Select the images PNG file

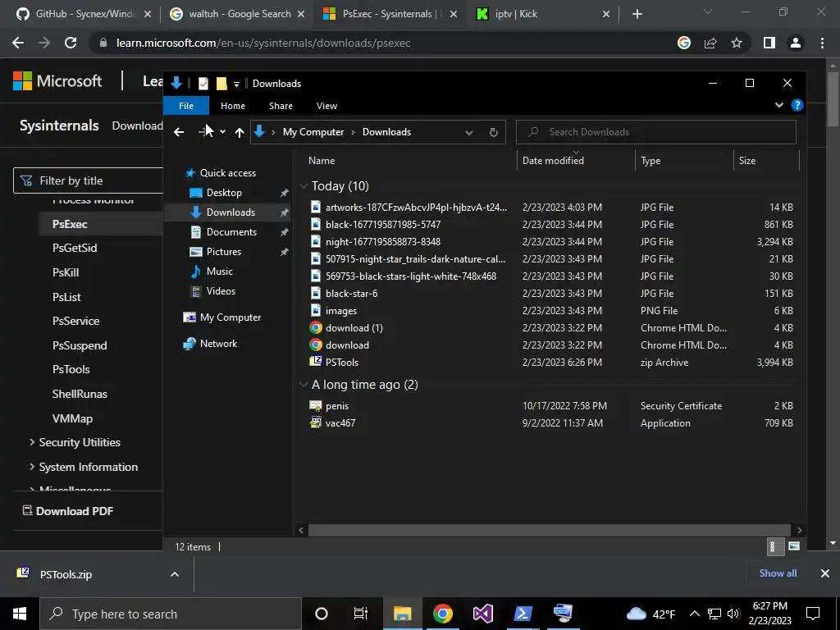point(340,311)
